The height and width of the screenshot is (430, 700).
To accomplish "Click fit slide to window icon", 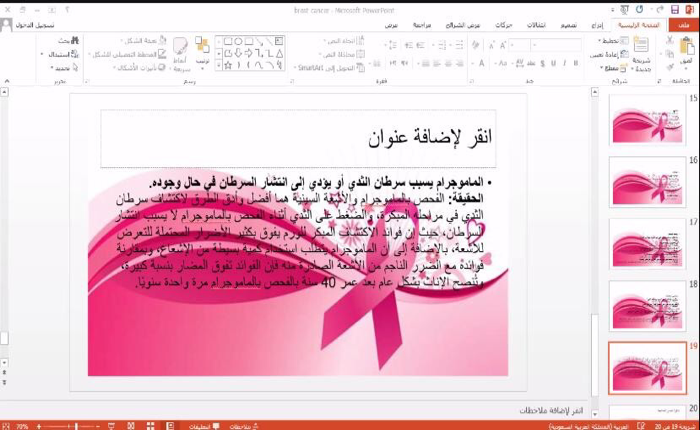I will click(x=6, y=425).
